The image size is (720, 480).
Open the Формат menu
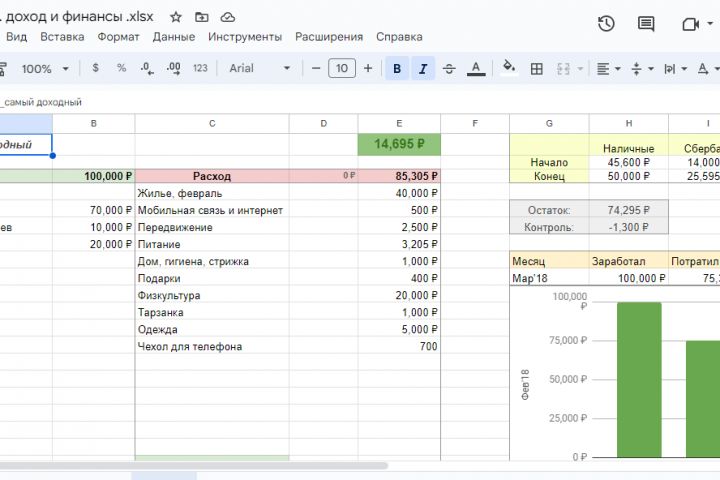[118, 37]
